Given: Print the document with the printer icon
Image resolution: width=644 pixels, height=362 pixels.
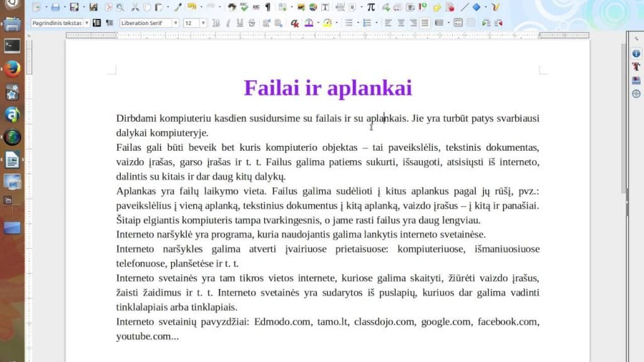Looking at the screenshot, I should coord(55,7).
